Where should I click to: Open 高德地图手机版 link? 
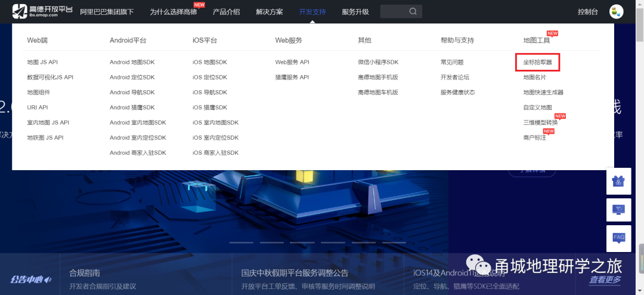tap(378, 78)
